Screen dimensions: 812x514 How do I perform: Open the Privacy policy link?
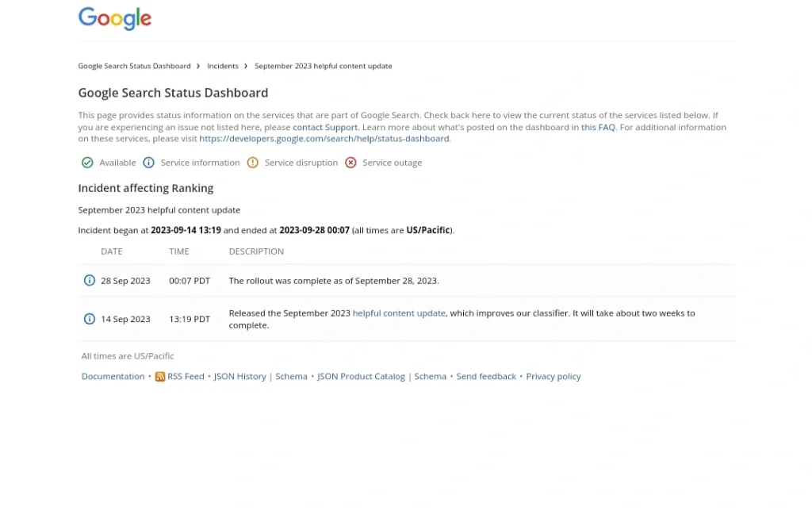point(553,376)
